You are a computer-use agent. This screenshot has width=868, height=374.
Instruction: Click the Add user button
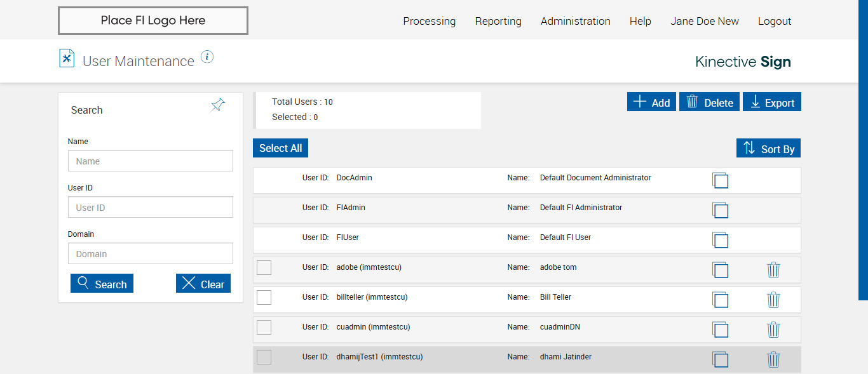click(x=651, y=102)
